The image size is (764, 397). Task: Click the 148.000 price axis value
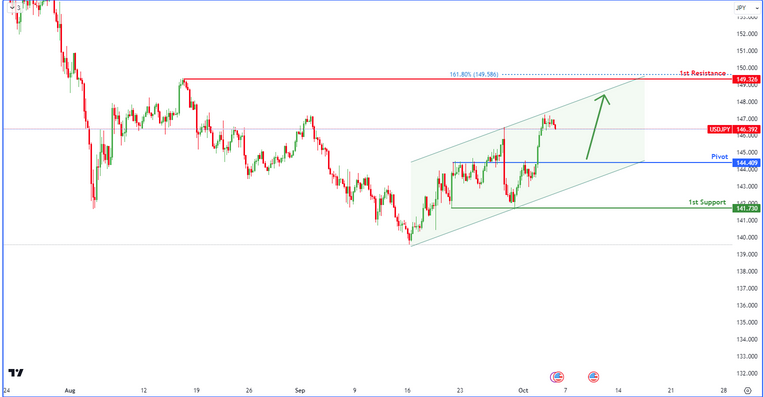click(747, 102)
